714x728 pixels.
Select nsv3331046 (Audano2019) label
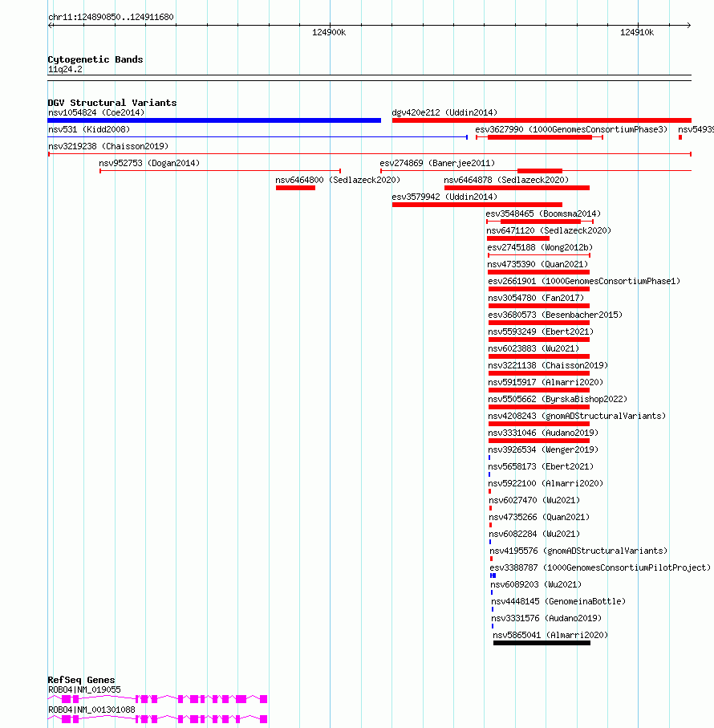click(x=543, y=433)
